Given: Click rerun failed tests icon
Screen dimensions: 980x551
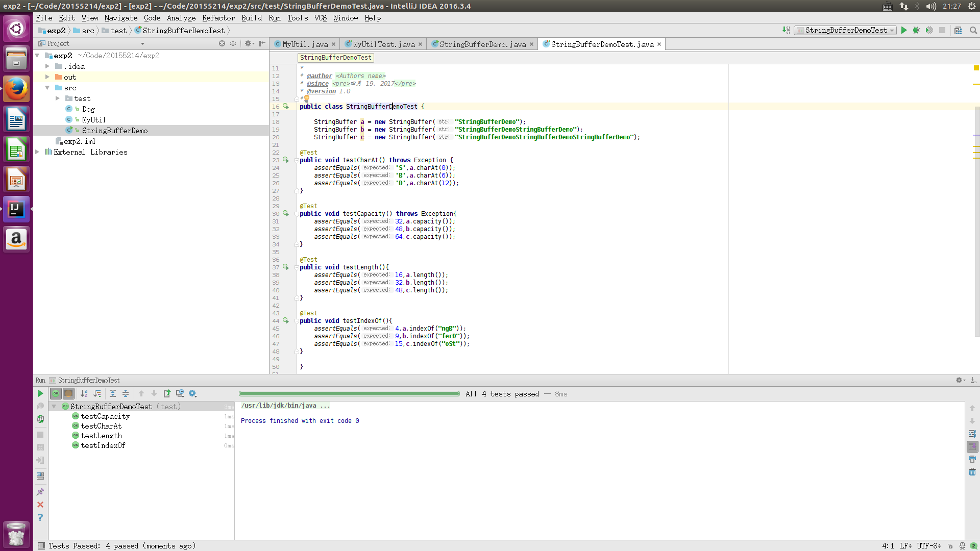Looking at the screenshot, I should tap(40, 406).
